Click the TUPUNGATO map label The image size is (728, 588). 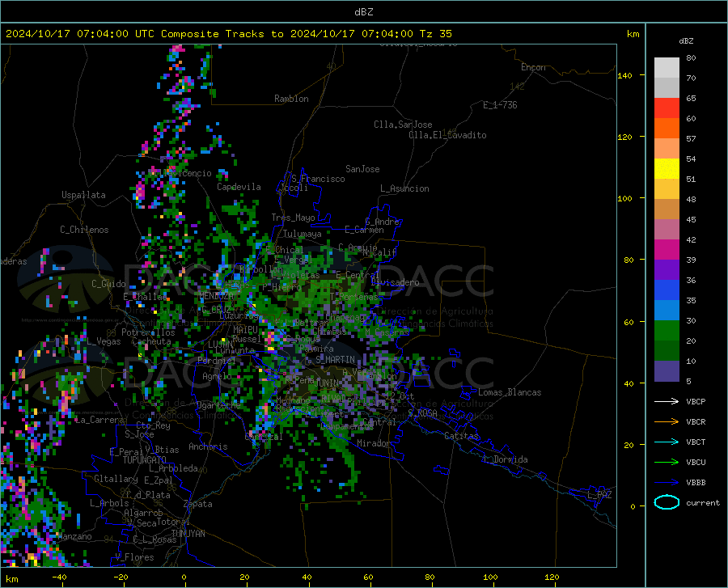coord(145,460)
